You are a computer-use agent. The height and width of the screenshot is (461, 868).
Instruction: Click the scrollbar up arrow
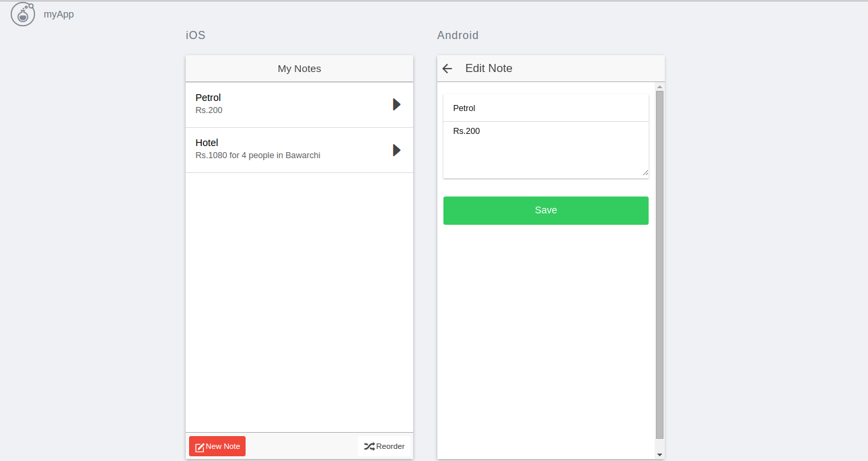[x=659, y=86]
